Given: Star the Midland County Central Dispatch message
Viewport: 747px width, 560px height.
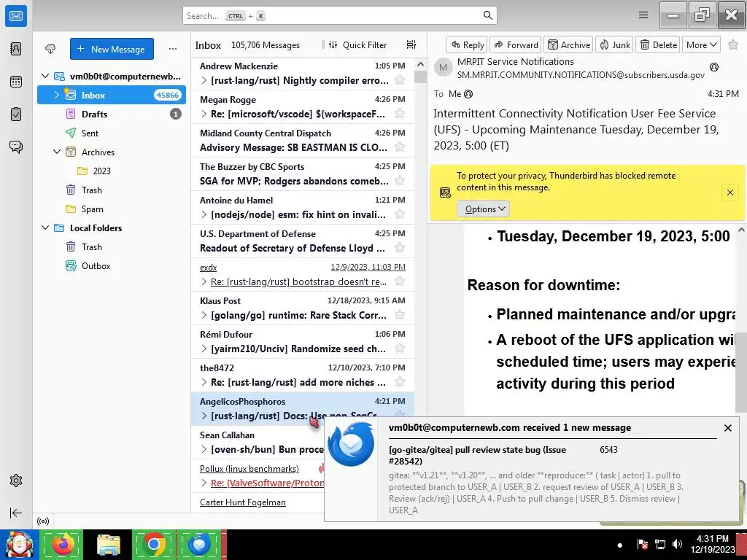Looking at the screenshot, I should (400, 147).
